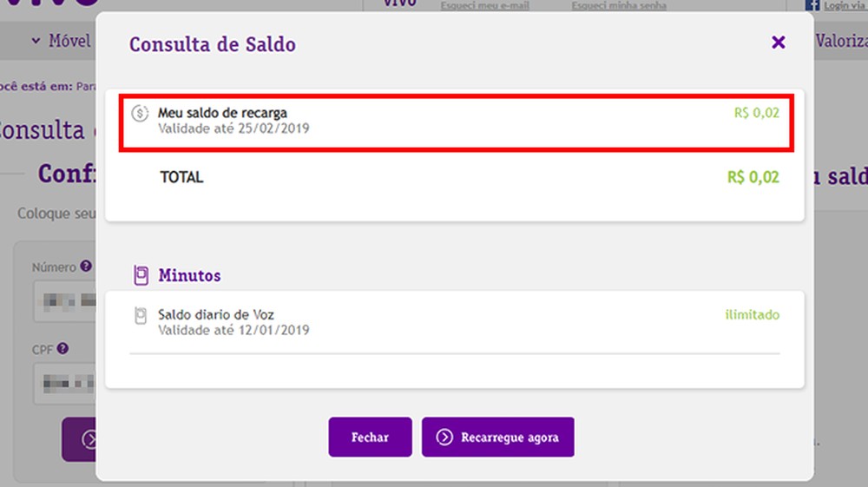Click the Validade até 12/01/2019 text
Viewport: 868px width, 487px height.
[x=233, y=331]
